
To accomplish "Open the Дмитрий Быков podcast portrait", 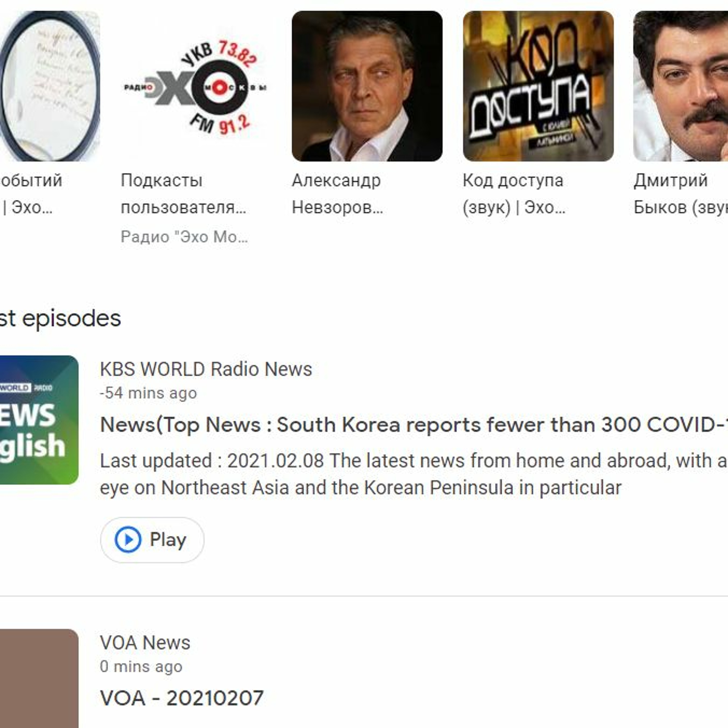I will coord(680,86).
